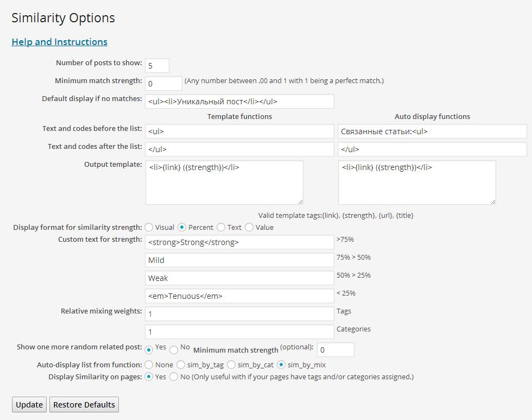Click the Tags mixing weight field
The image size is (532, 420).
[239, 314]
